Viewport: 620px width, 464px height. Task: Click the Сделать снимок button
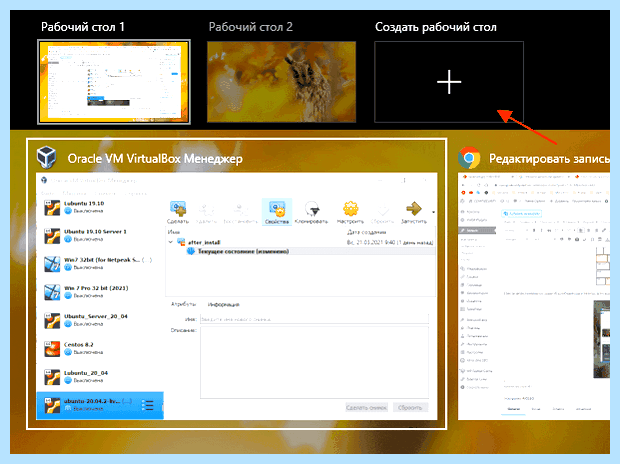click(366, 407)
